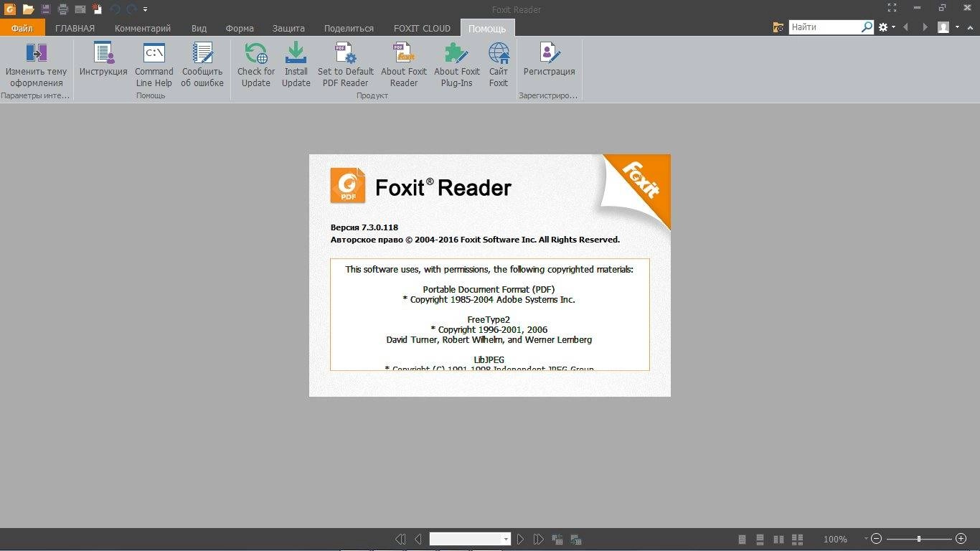980x551 pixels.
Task: Click the zoom slider handle
Action: [919, 539]
